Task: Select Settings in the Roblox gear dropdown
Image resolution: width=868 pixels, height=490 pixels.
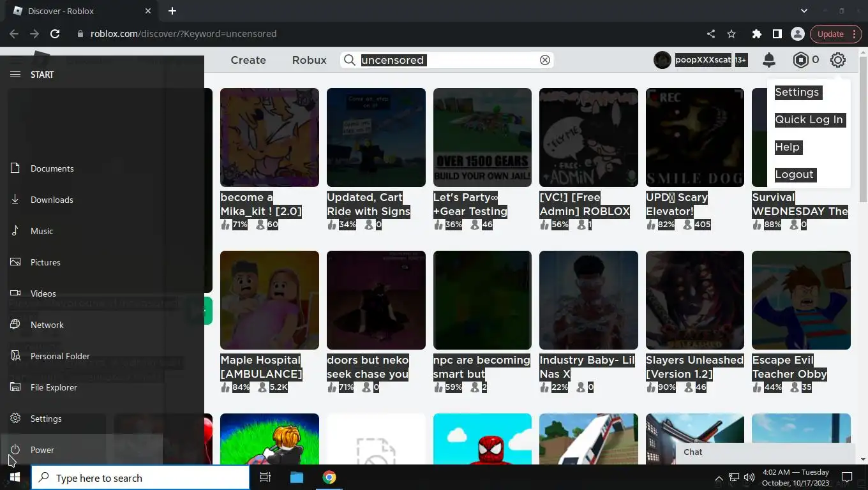Action: pyautogui.click(x=797, y=93)
